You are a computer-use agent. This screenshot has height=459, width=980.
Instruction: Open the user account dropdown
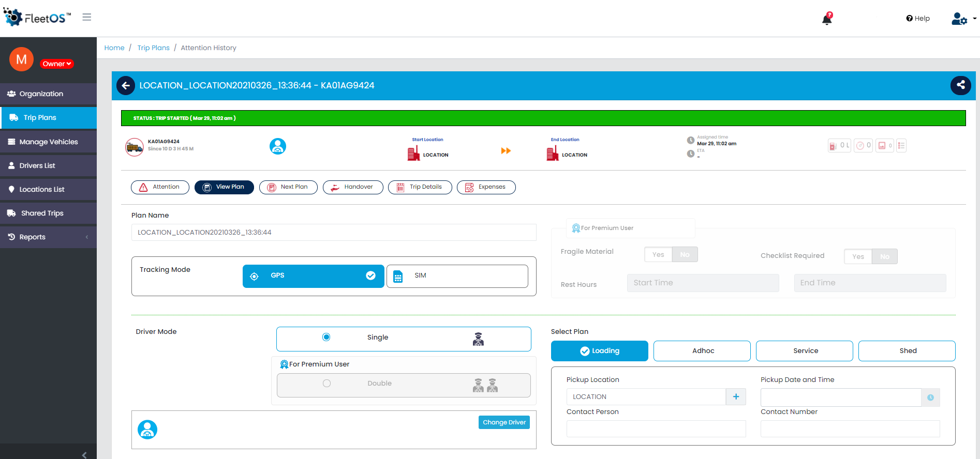pyautogui.click(x=963, y=19)
